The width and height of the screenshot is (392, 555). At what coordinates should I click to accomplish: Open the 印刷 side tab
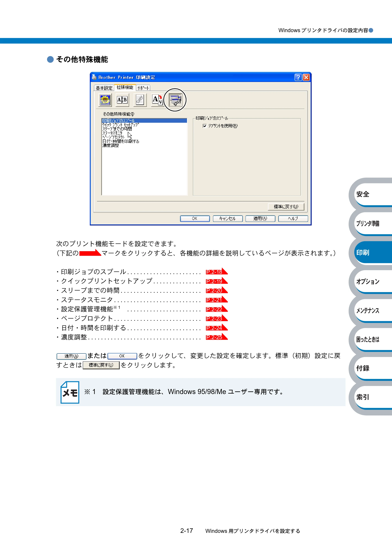coord(373,252)
